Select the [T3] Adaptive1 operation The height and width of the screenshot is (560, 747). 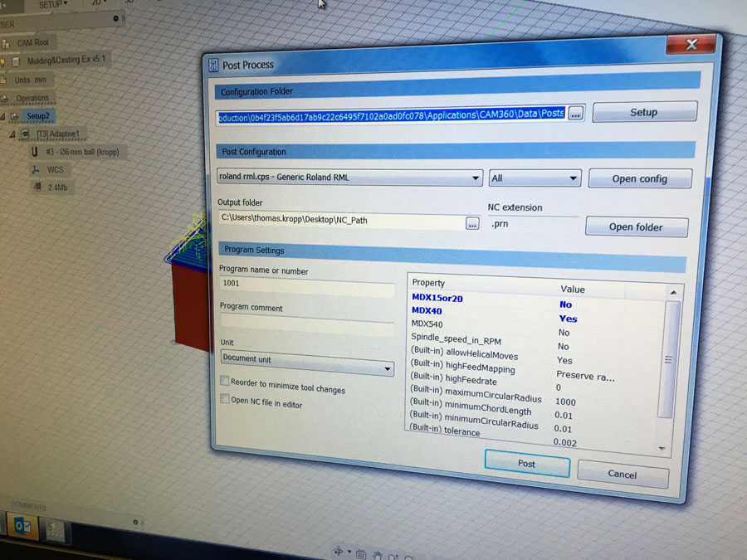(x=57, y=134)
